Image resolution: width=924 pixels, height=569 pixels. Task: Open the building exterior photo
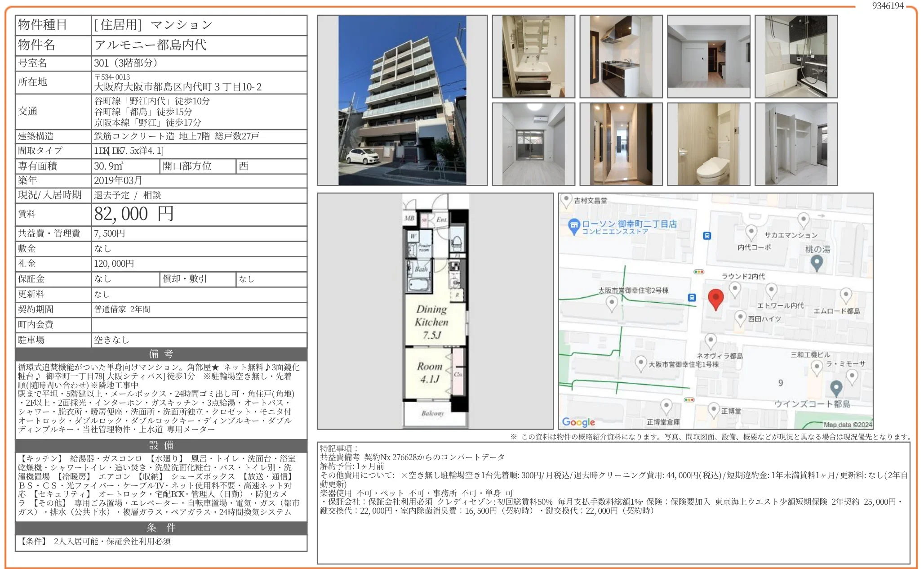(x=402, y=100)
